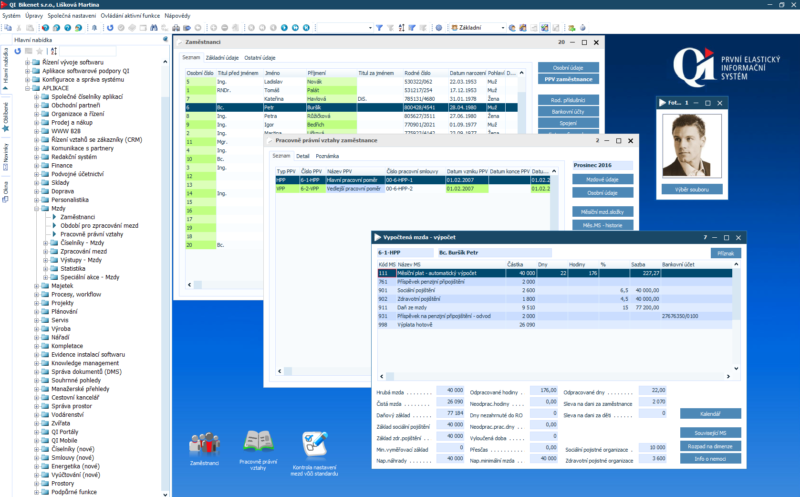Expand the Číselníky - Mzdy folder
This screenshot has height=497, width=800.
pos(46,241)
